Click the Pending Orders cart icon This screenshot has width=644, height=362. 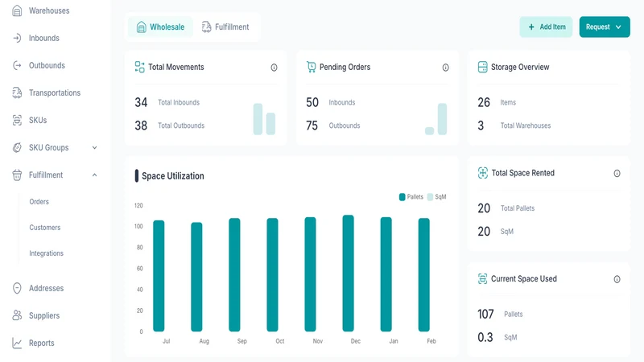[312, 67]
